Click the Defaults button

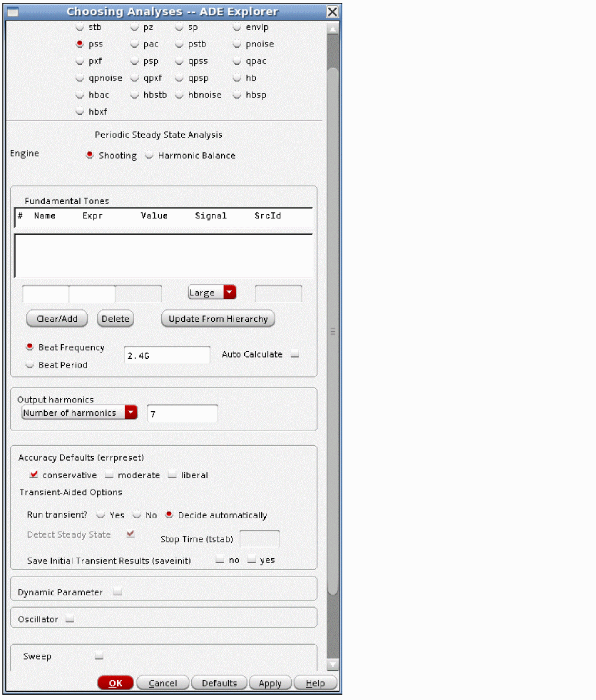(x=219, y=683)
